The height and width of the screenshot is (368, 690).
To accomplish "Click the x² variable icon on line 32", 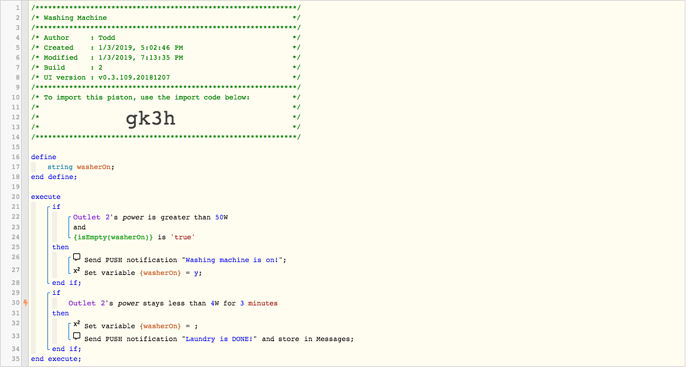I will tap(77, 324).
